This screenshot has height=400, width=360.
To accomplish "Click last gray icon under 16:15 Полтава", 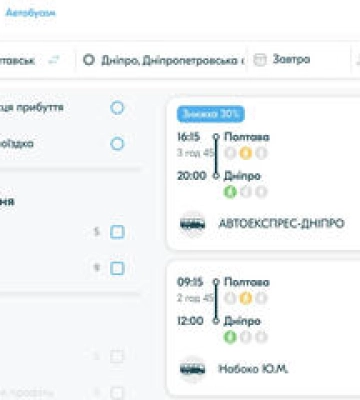I will pos(261,153).
